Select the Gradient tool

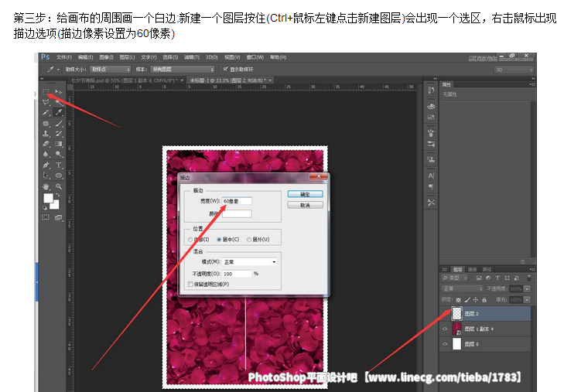point(59,144)
